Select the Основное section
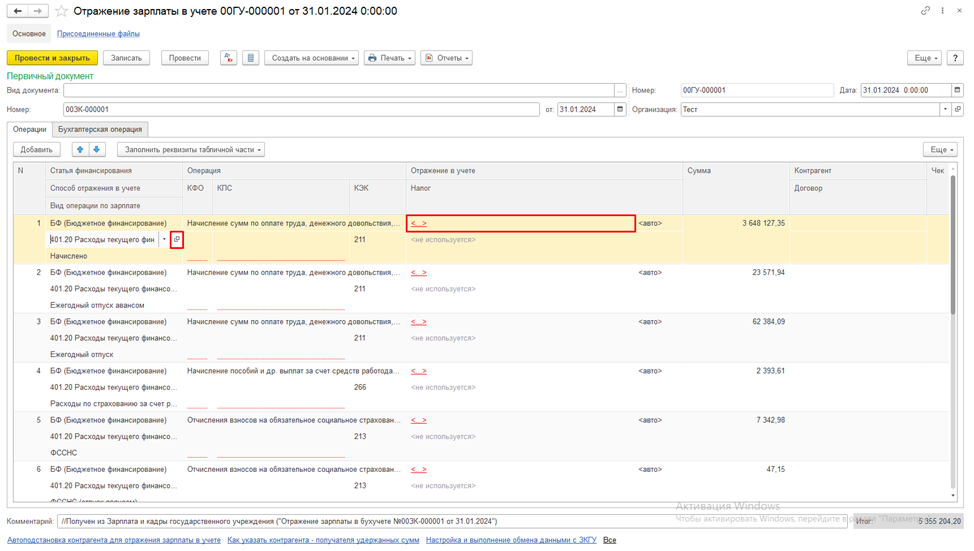Screen dimensions: 974x551 point(29,34)
